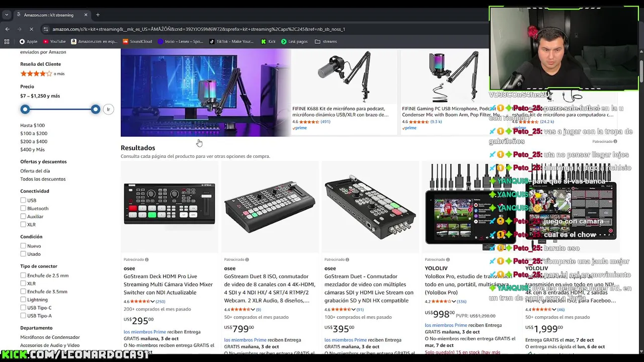Expand the streams bookmarks folder
Screen dimensions: 644x362
pos(326,41)
